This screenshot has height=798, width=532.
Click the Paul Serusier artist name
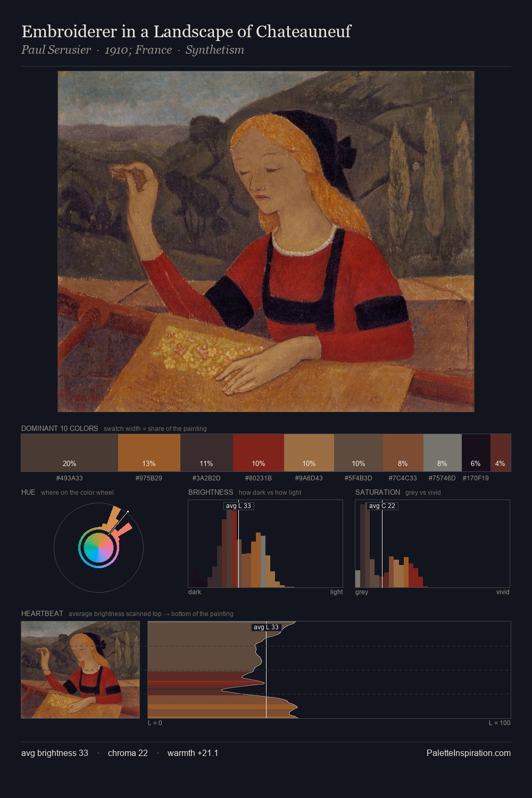(x=56, y=50)
